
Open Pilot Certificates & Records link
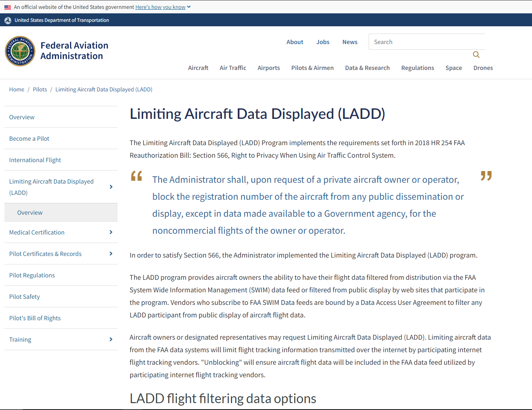coord(45,254)
